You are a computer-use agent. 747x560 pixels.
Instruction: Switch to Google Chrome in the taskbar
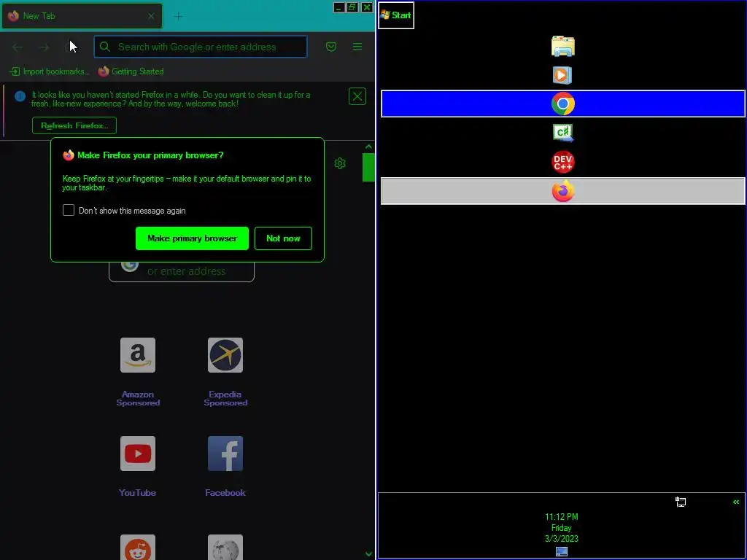pos(562,104)
